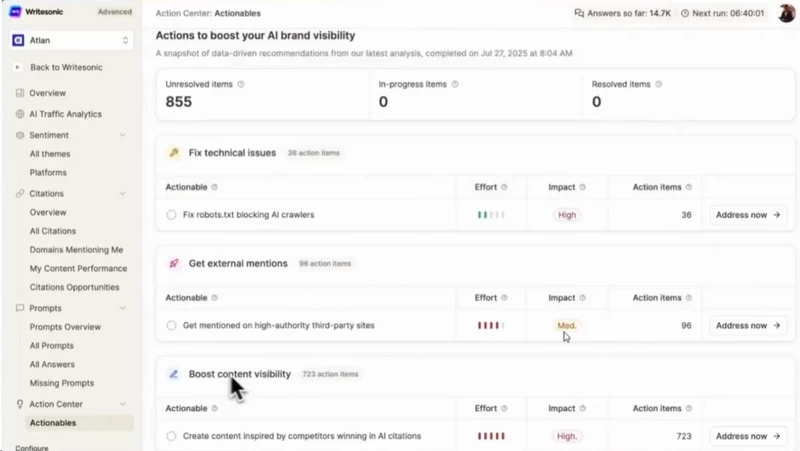The height and width of the screenshot is (451, 800).
Task: Collapse the Sentiment section chevron
Action: pyautogui.click(x=122, y=135)
